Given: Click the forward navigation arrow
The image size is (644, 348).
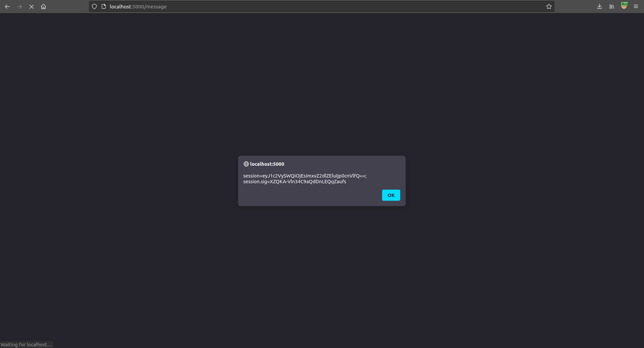Looking at the screenshot, I should (19, 7).
